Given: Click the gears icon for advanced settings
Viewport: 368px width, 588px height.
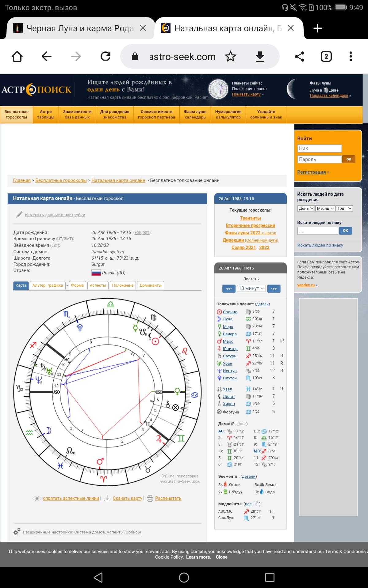Looking at the screenshot, I should coord(17,532).
